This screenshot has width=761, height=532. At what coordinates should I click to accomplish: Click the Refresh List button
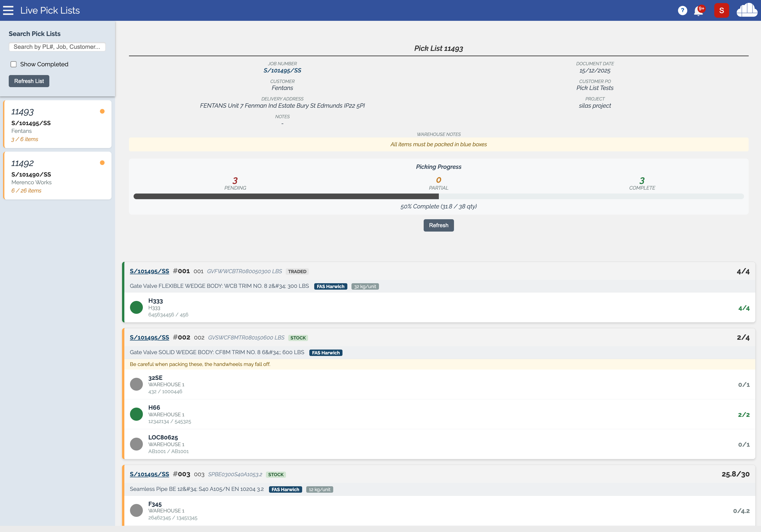click(x=29, y=81)
